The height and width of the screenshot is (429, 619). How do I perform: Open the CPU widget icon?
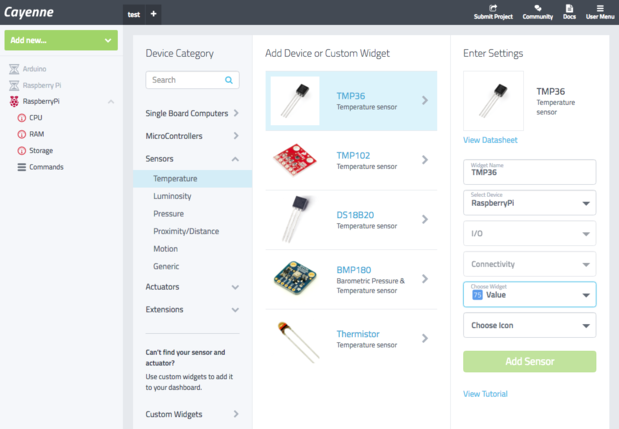click(22, 118)
